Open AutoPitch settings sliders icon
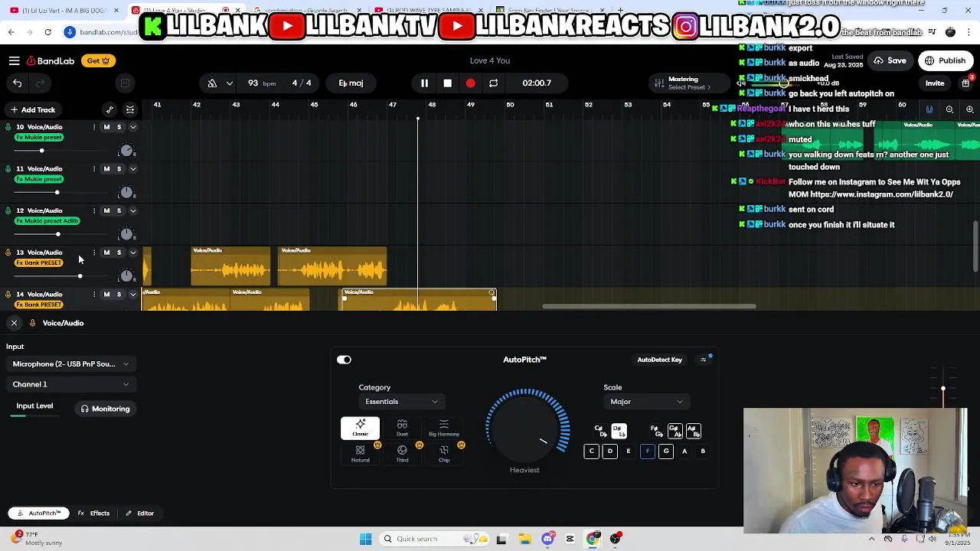The height and width of the screenshot is (551, 980). coord(703,360)
